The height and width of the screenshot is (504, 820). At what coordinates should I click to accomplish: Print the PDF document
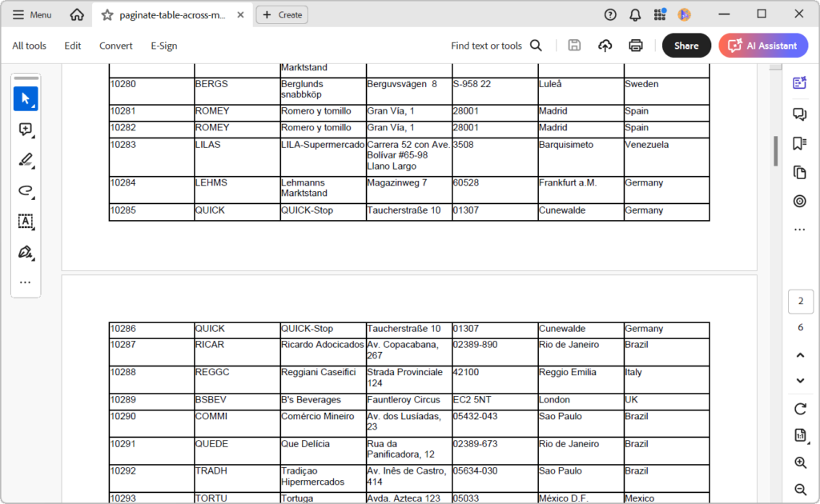(635, 46)
